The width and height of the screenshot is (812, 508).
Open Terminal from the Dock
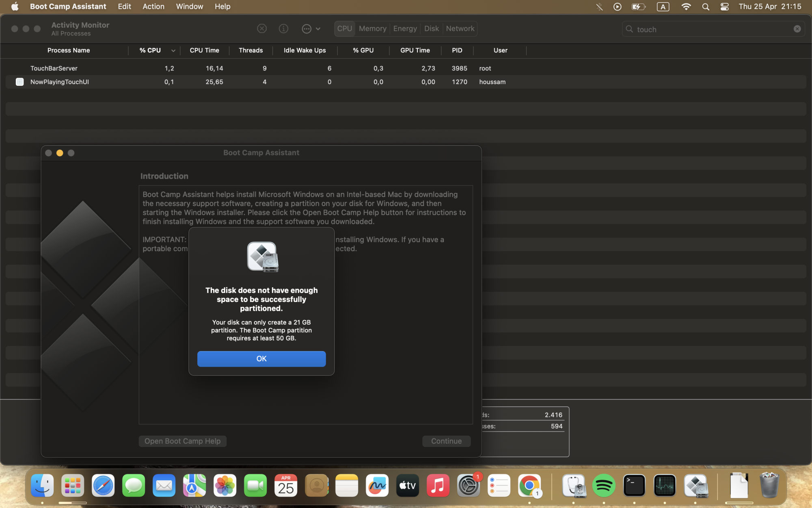[x=634, y=485]
